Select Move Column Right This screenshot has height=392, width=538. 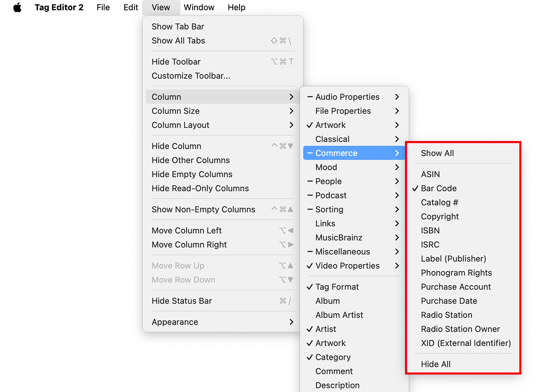pyautogui.click(x=223, y=245)
